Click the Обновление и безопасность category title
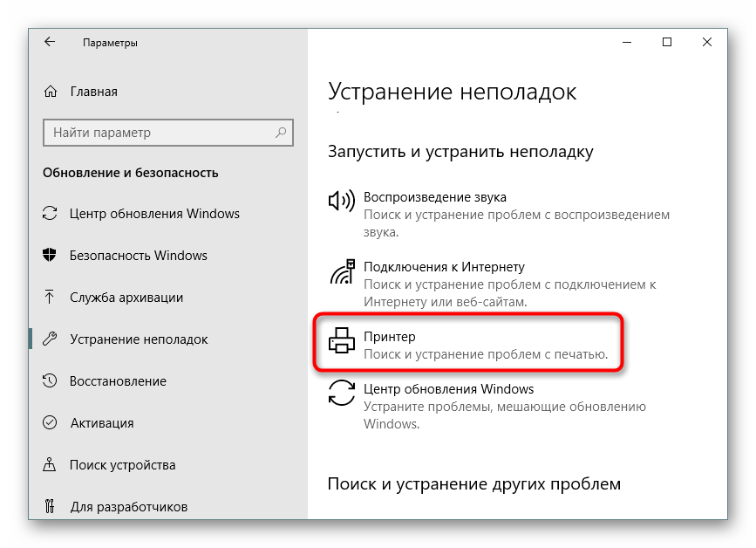756x548 pixels. [x=131, y=173]
